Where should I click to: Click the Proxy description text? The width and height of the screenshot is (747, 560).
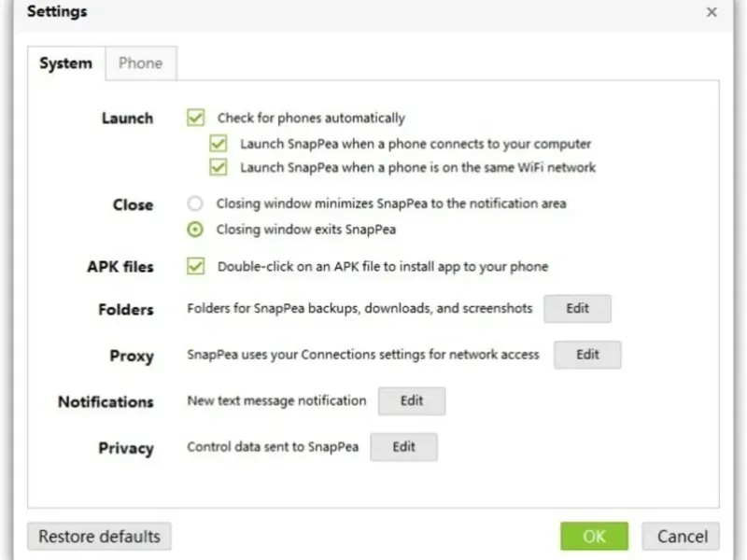click(363, 355)
